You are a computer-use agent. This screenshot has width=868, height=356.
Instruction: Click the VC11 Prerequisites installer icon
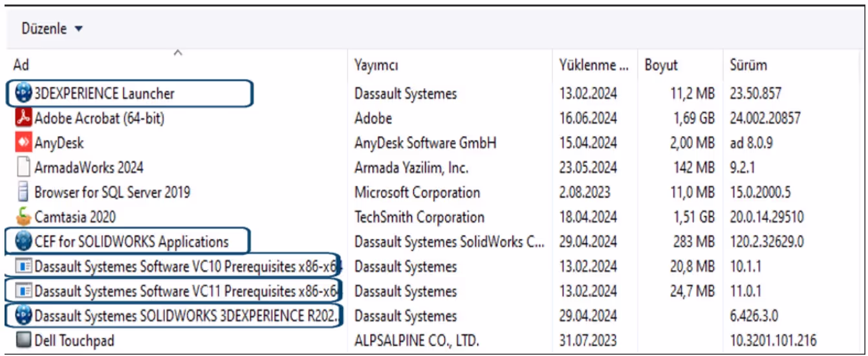(23, 291)
